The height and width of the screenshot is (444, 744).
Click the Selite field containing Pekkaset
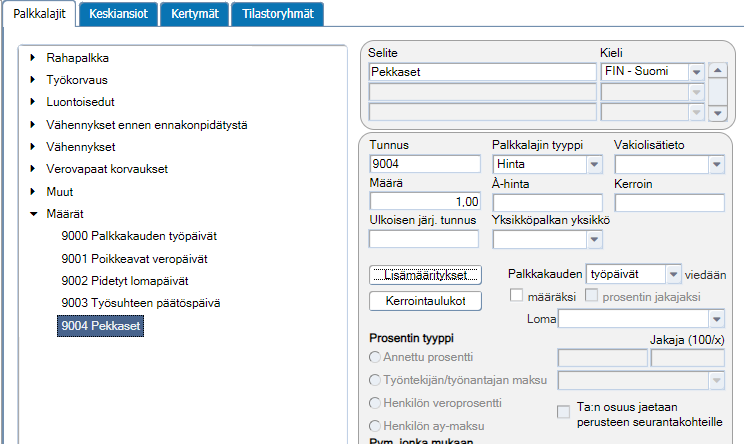click(482, 72)
